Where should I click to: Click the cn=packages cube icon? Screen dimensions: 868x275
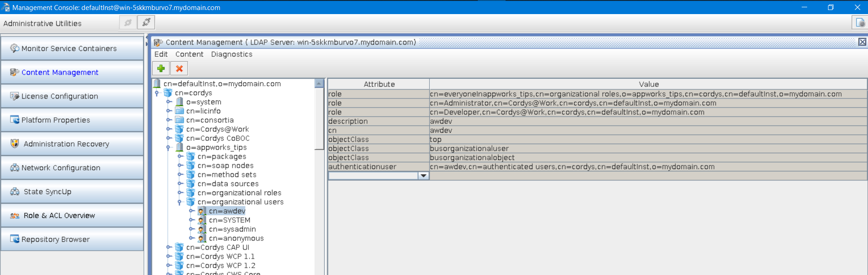tap(191, 156)
